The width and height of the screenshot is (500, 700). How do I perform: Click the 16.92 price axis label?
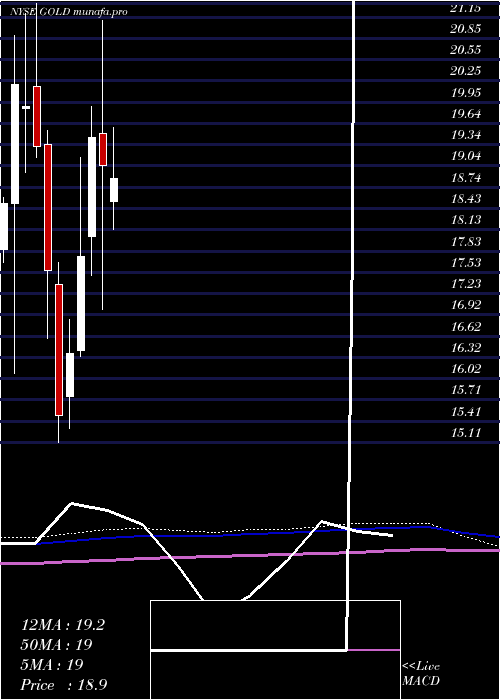466,305
